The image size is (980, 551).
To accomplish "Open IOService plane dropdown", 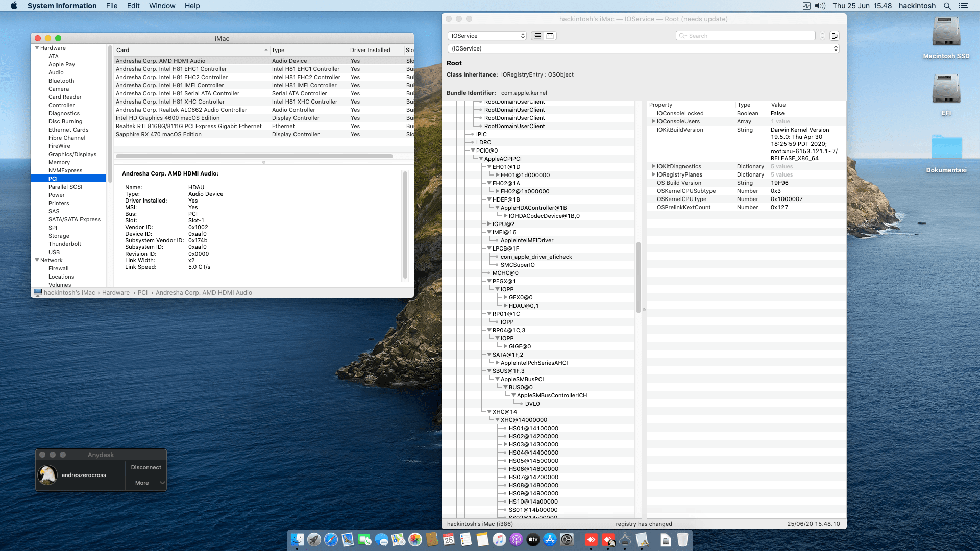I will click(x=487, y=36).
